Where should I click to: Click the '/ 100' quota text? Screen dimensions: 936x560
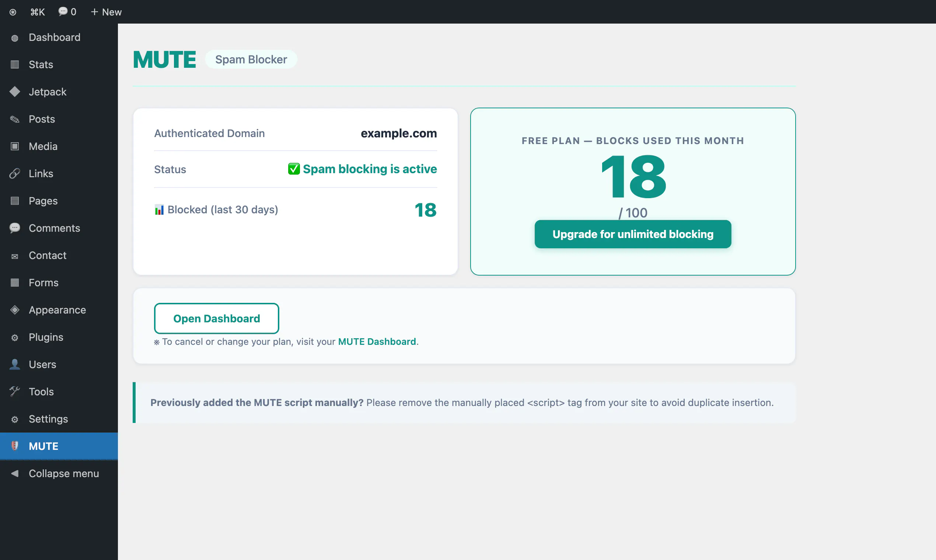(x=633, y=213)
